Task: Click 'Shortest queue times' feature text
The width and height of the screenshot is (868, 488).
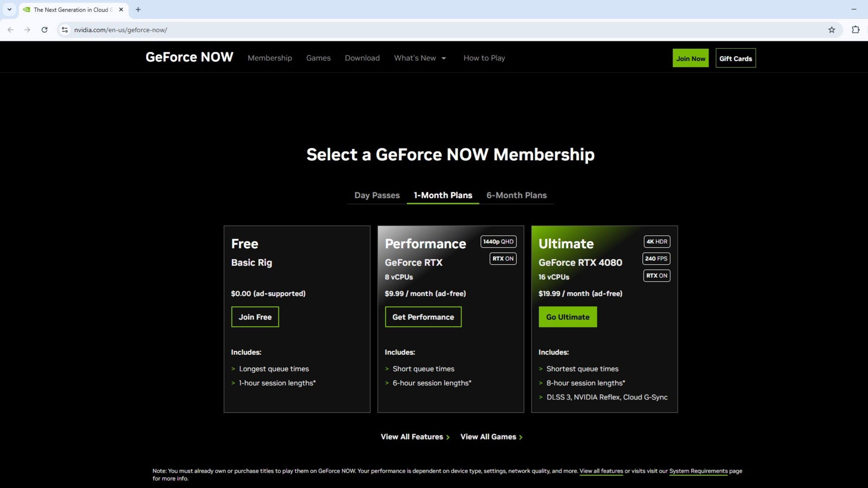Action: 583,369
